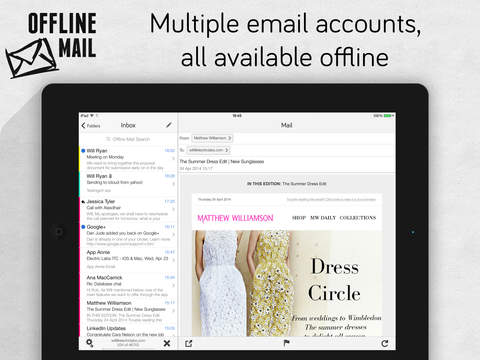This screenshot has height=360, width=480.
Task: Click the SHOP link in newsletter
Action: 299,218
